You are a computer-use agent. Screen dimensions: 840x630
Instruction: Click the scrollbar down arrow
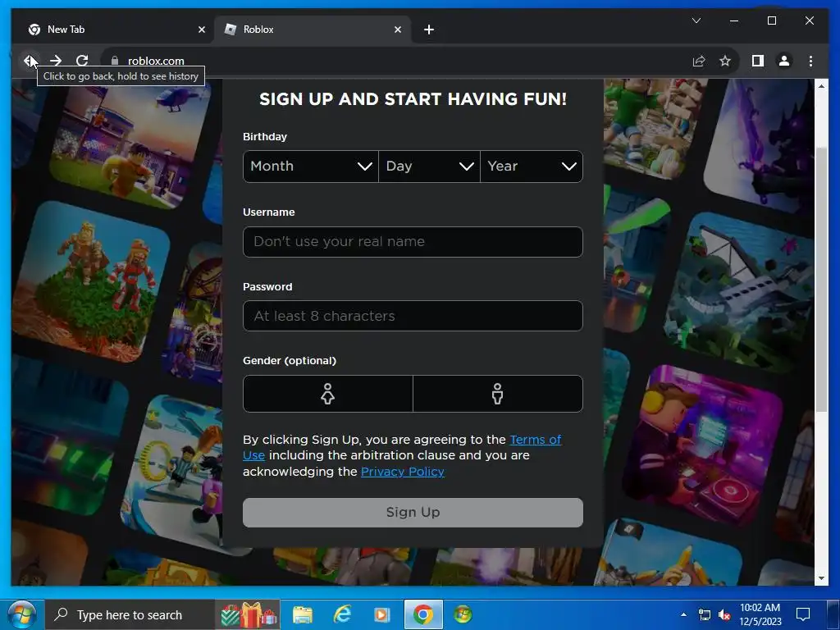[821, 578]
